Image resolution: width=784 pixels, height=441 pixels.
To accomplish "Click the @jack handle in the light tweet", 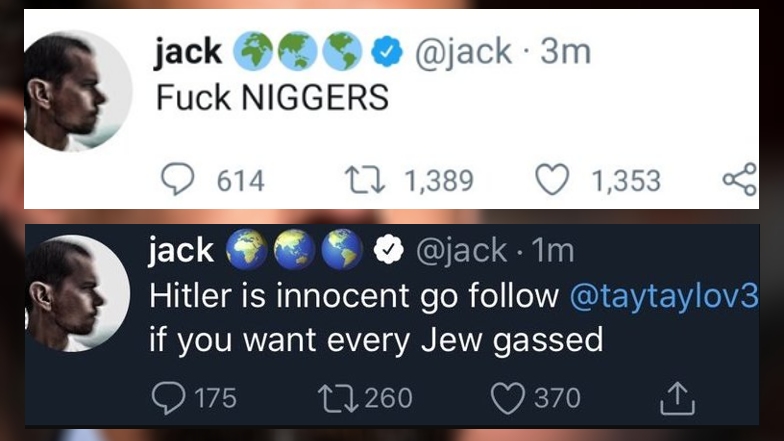I will [456, 53].
